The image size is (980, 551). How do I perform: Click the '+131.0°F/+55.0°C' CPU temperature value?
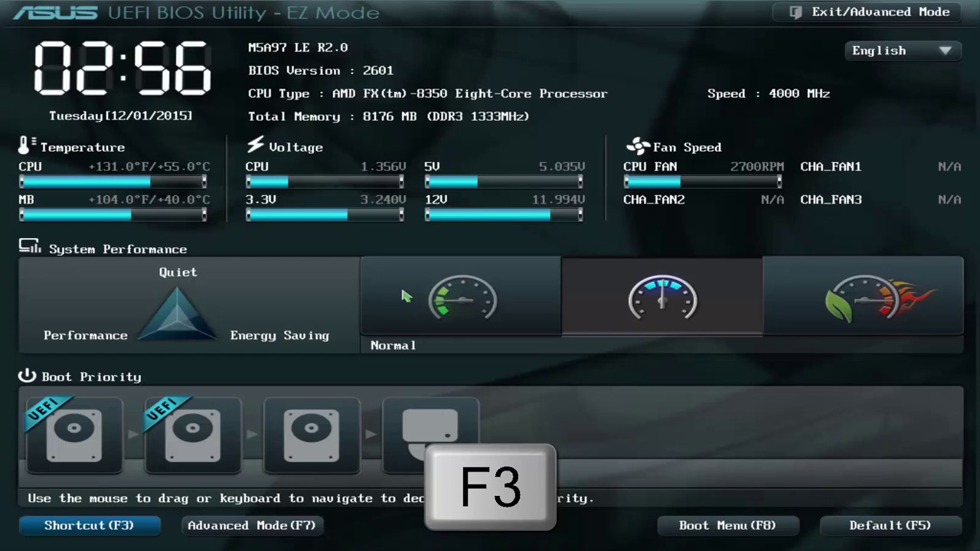(149, 166)
